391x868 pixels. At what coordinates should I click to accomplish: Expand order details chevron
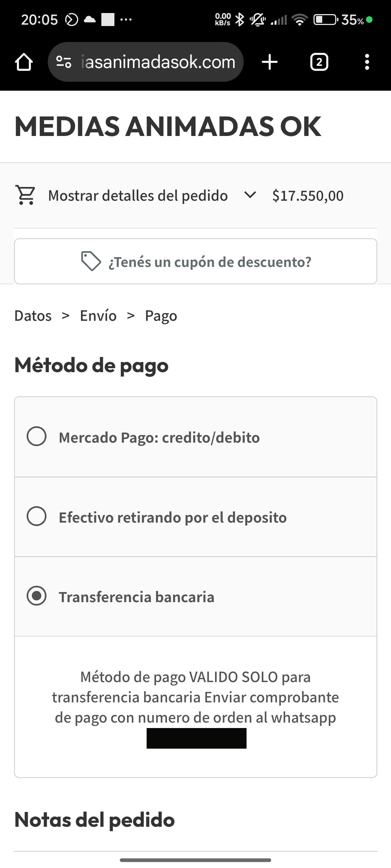[250, 195]
